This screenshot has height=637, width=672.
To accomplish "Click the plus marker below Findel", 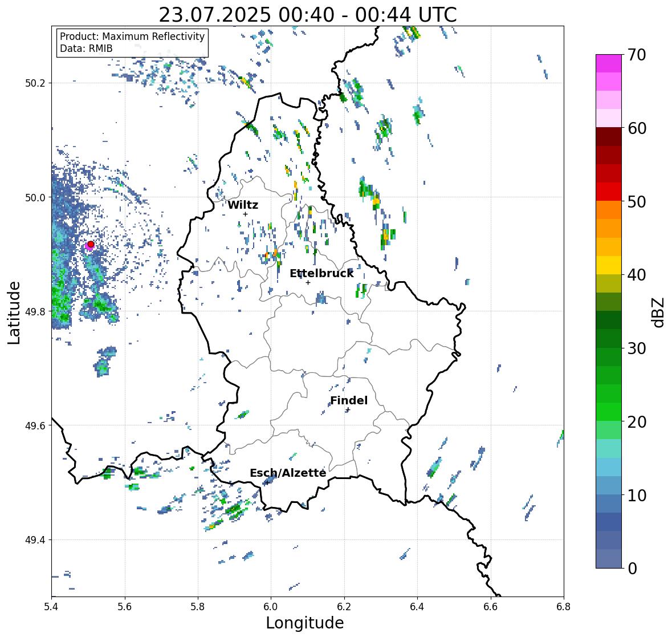I will coord(348,410).
